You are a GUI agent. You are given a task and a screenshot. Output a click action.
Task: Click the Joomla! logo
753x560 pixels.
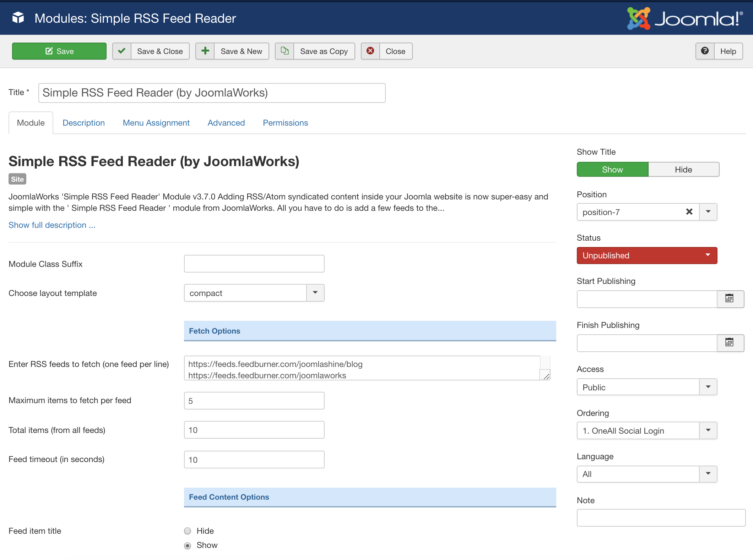685,18
